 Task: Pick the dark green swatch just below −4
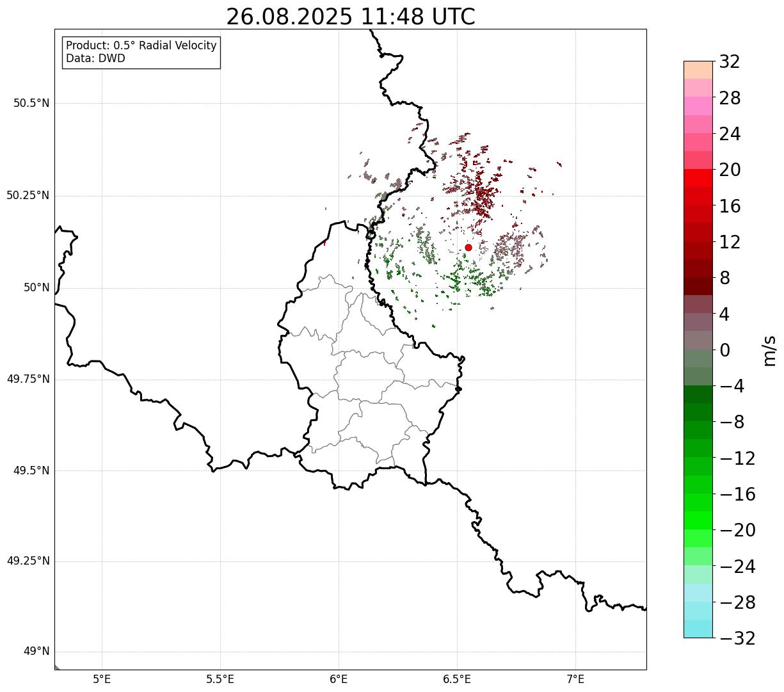[698, 394]
